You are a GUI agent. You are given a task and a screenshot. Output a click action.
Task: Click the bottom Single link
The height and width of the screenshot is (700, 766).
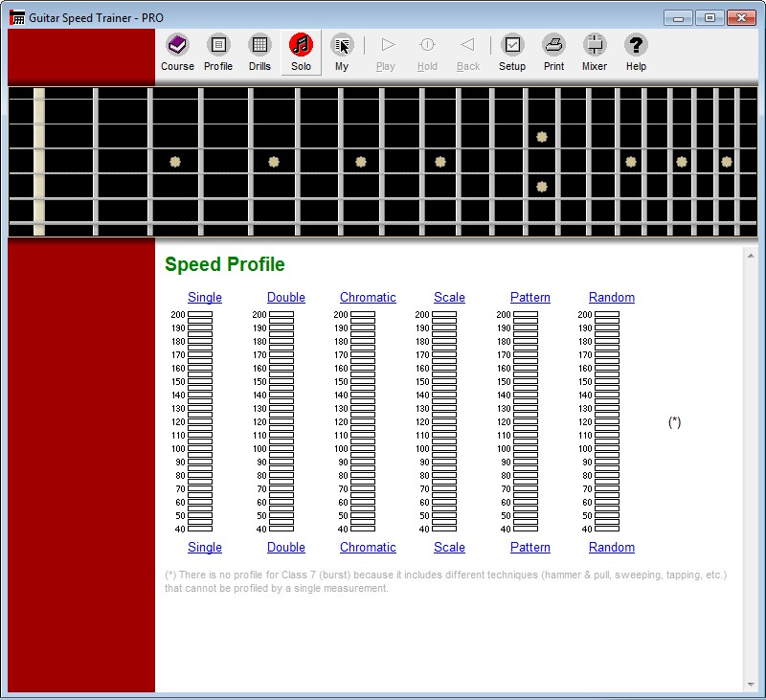click(205, 547)
